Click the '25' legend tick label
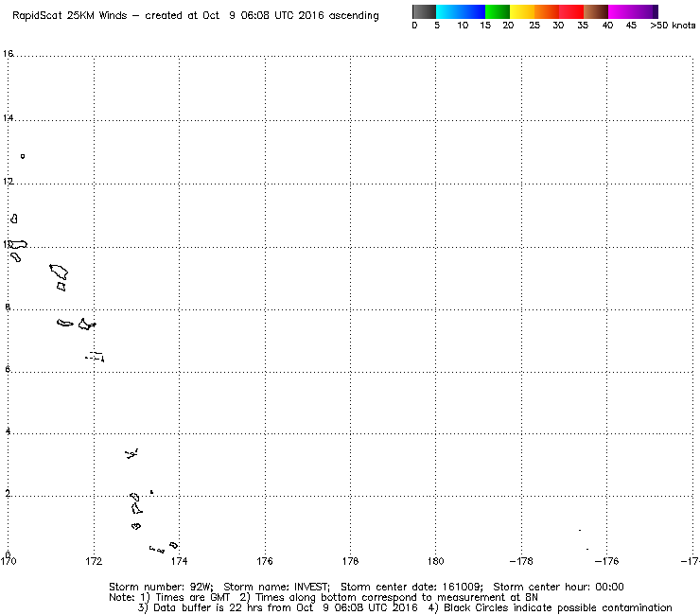Viewport: 700px width, 615px height. (534, 26)
